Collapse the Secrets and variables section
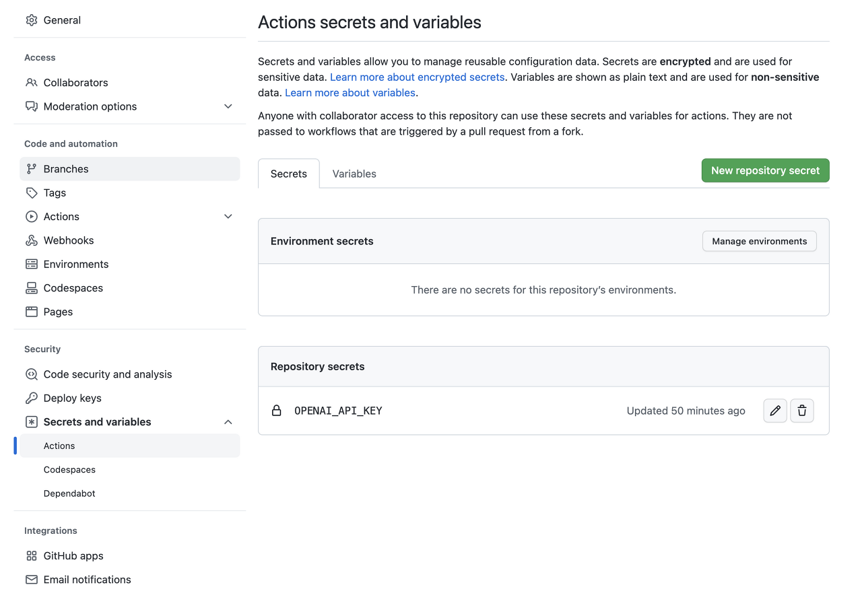Image resolution: width=862 pixels, height=616 pixels. (228, 422)
